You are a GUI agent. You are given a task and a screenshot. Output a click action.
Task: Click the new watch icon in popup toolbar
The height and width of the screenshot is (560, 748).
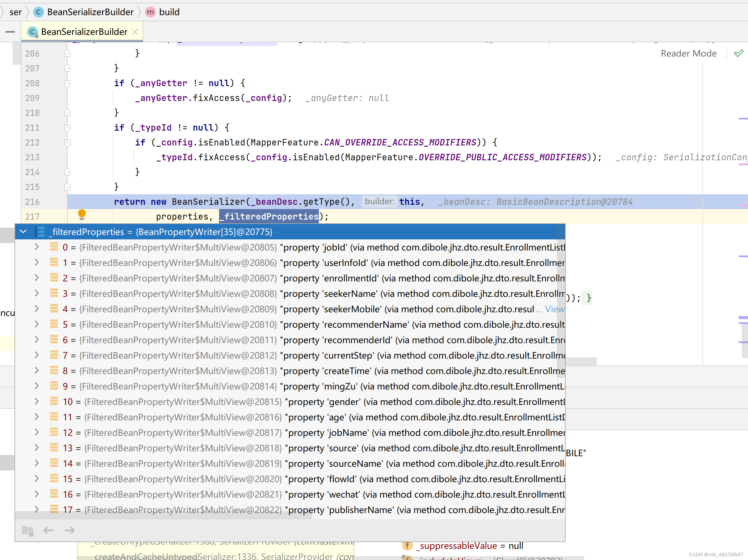coord(28,531)
